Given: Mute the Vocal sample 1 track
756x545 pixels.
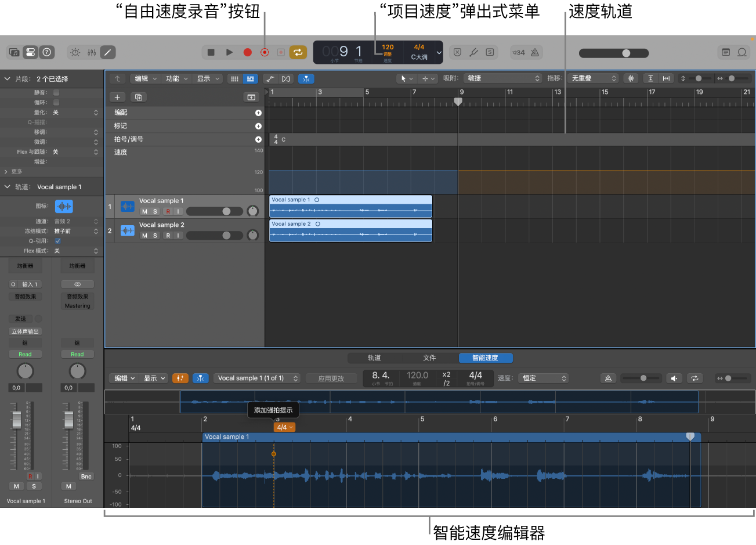Looking at the screenshot, I should coord(144,211).
